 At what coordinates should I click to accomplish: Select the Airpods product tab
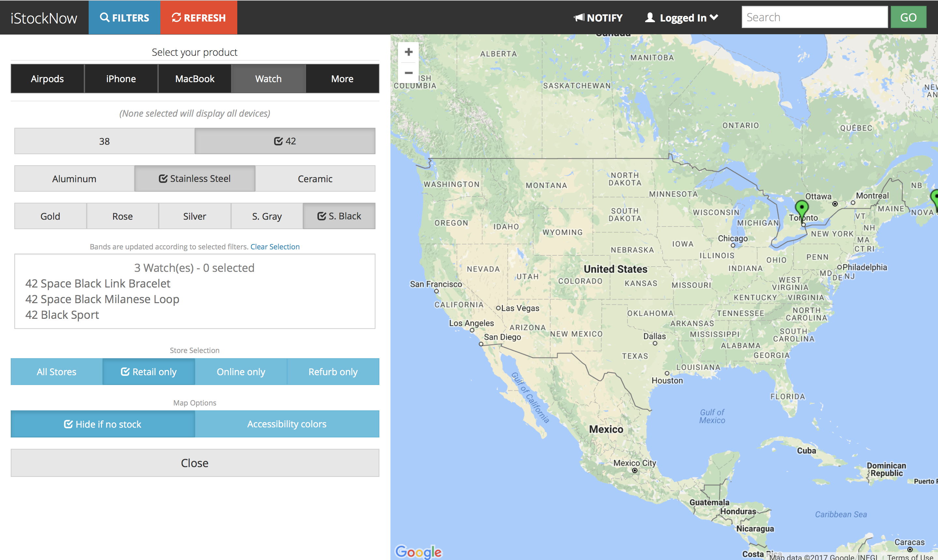click(47, 79)
